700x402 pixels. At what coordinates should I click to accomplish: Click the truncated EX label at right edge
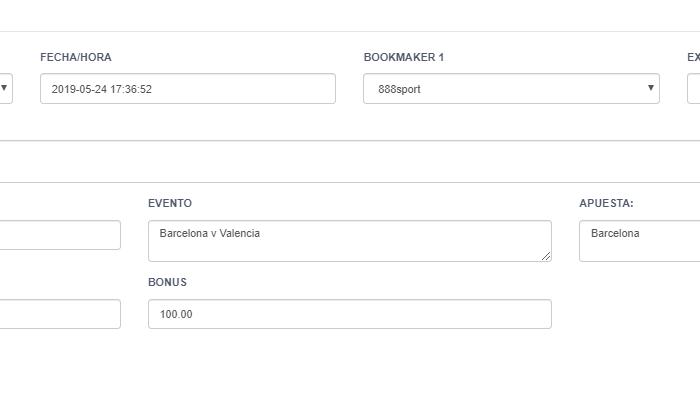coord(694,57)
